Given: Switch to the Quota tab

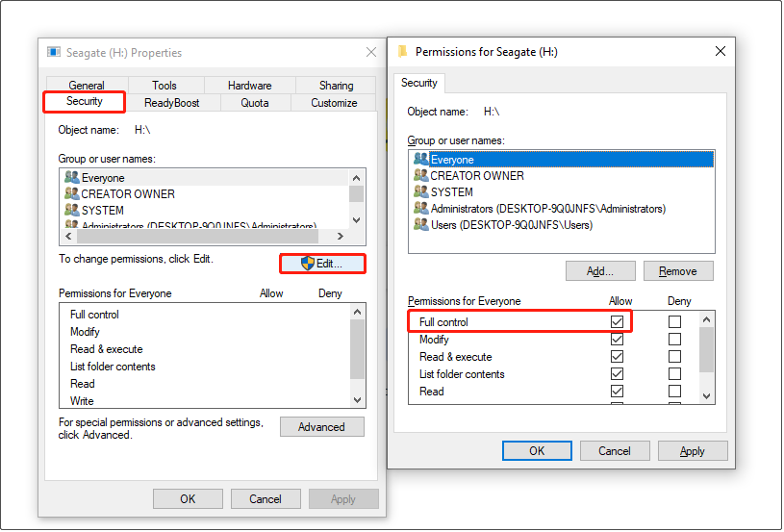Looking at the screenshot, I should click(x=255, y=103).
